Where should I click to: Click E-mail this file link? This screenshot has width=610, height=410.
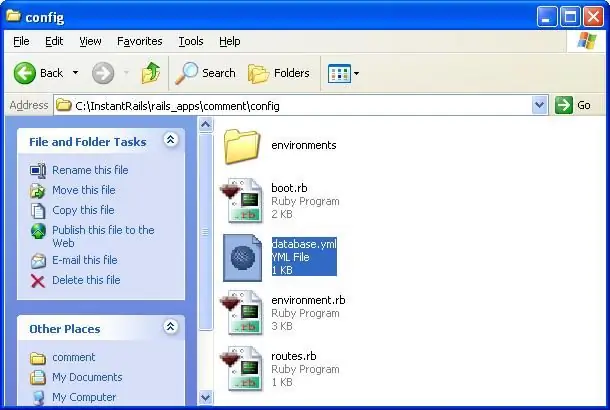tap(85, 260)
